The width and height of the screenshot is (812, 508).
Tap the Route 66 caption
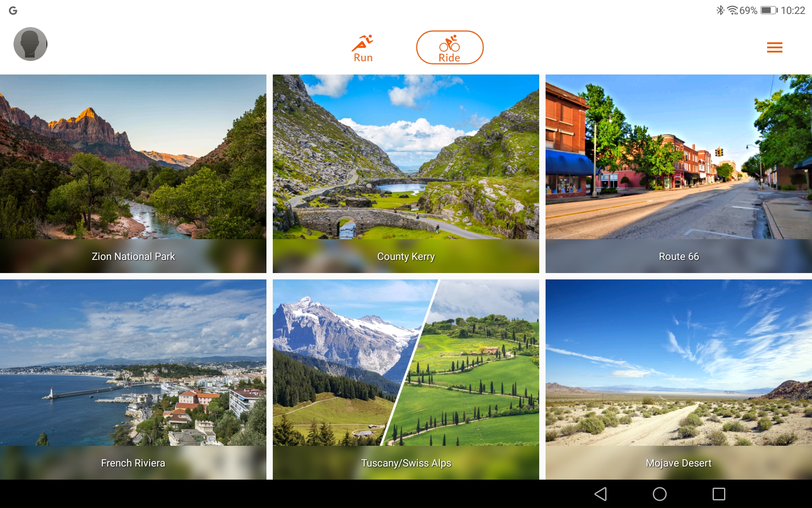[x=678, y=257]
